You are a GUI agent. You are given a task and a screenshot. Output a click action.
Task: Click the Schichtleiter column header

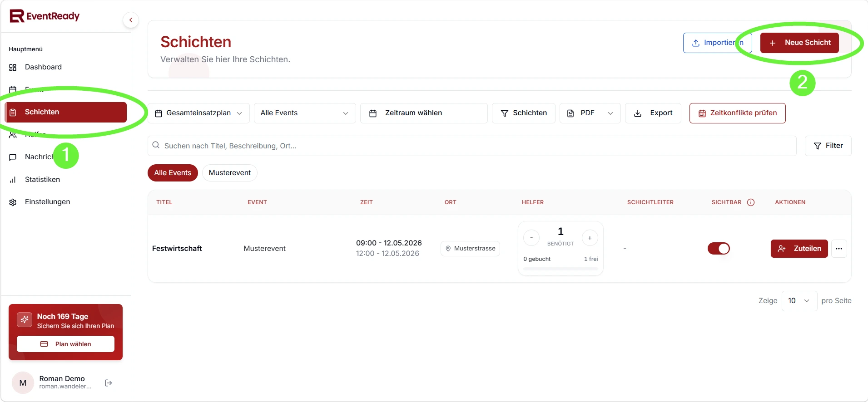pyautogui.click(x=650, y=202)
